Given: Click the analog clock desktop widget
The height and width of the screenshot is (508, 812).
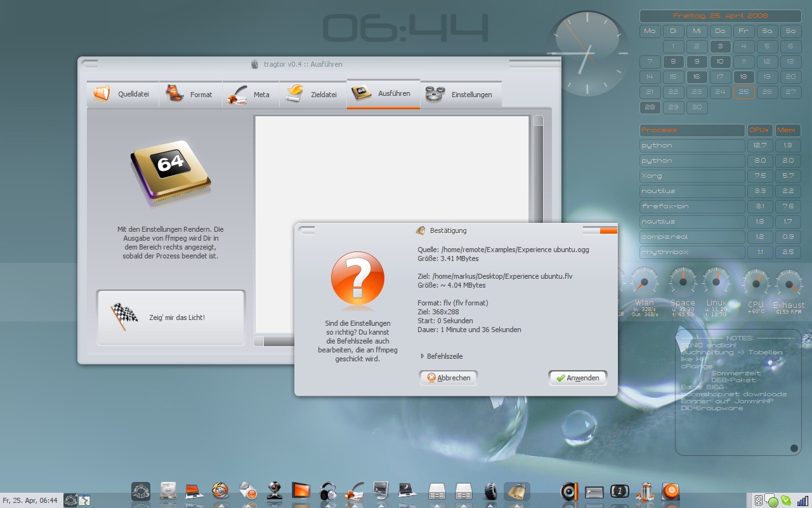Looking at the screenshot, I should tap(587, 53).
